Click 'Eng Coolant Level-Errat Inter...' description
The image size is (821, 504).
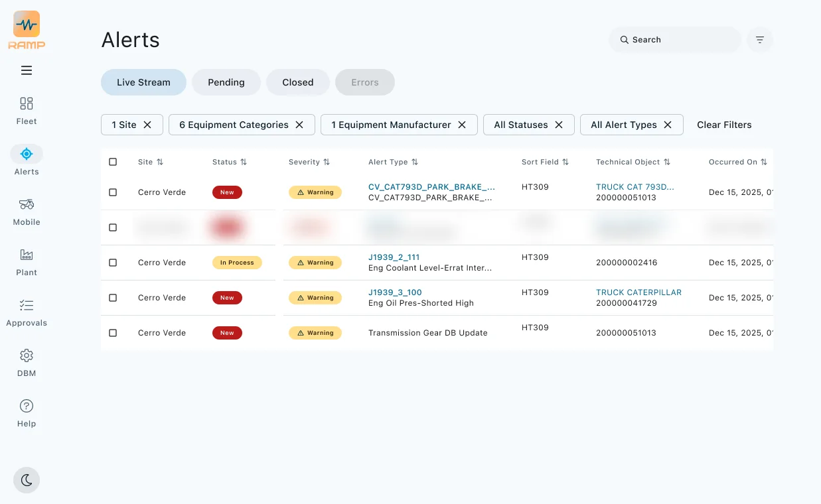[430, 268]
